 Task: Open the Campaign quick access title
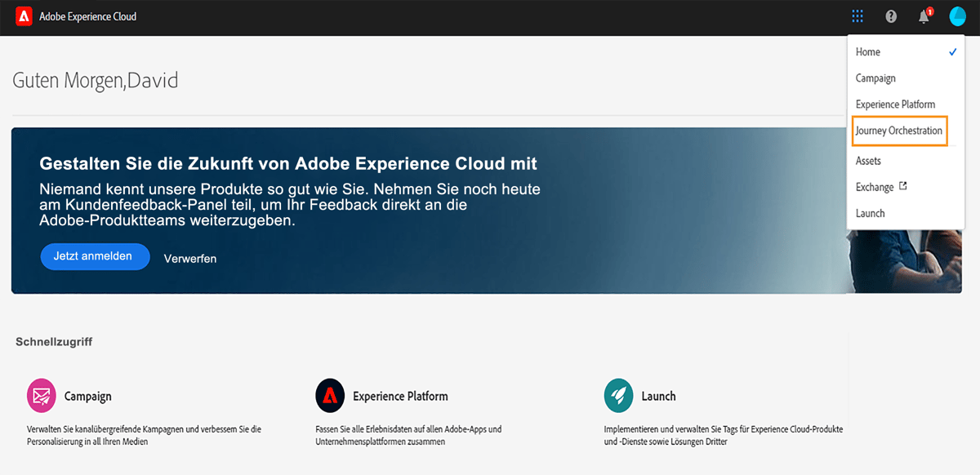[x=88, y=396]
